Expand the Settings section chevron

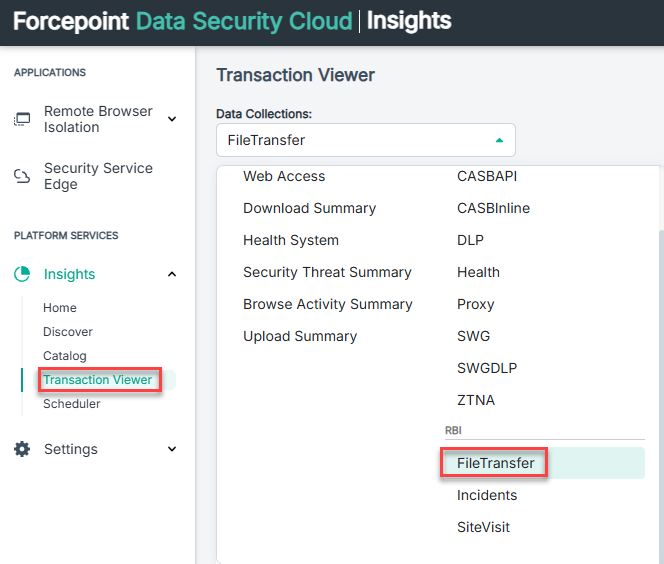(171, 449)
